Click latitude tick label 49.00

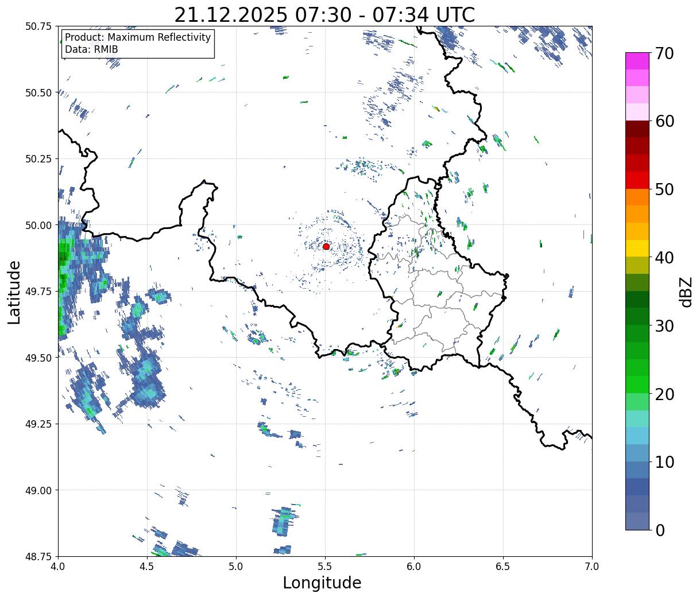[38, 490]
